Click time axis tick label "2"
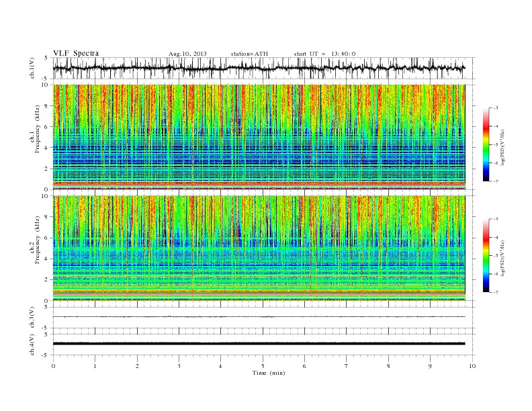The height and width of the screenshot is (411, 532). click(x=137, y=366)
